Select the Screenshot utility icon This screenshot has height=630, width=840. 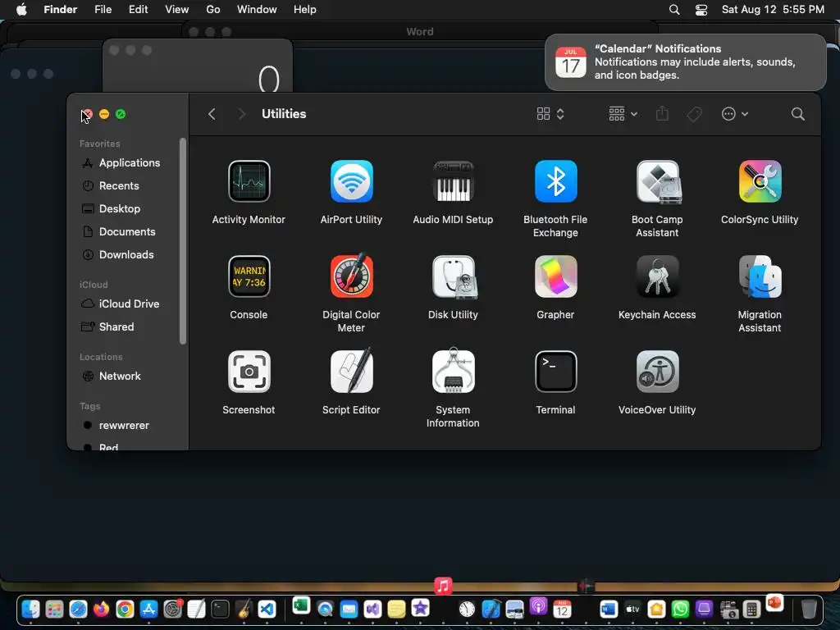pos(249,372)
